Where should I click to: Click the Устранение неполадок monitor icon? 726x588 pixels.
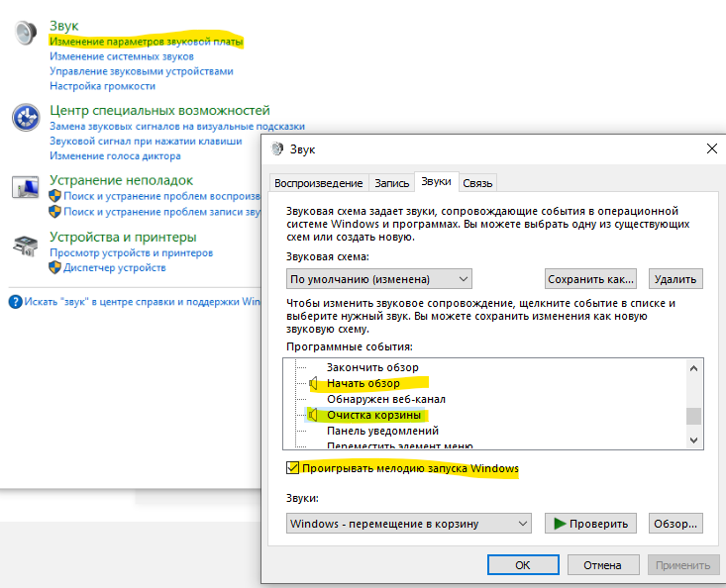pos(26,187)
